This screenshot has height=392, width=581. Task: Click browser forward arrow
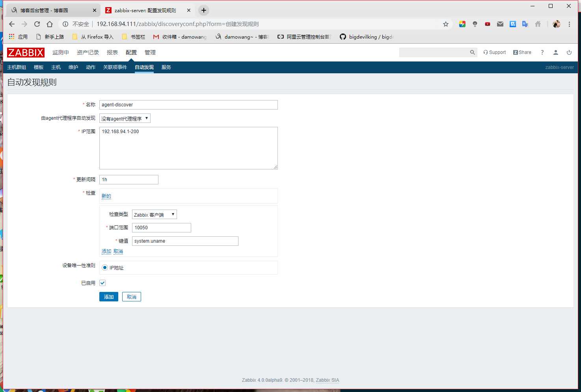[24, 24]
